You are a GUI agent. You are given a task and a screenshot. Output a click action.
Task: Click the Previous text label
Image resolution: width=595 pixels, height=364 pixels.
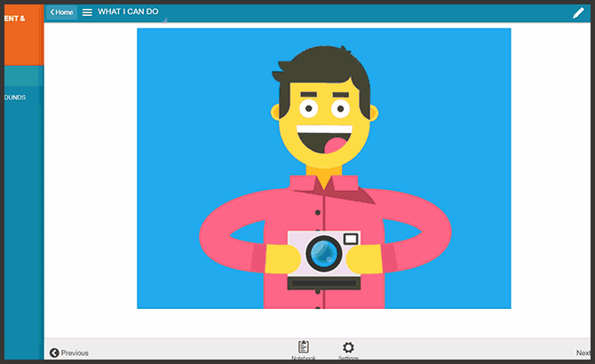pyautogui.click(x=75, y=352)
